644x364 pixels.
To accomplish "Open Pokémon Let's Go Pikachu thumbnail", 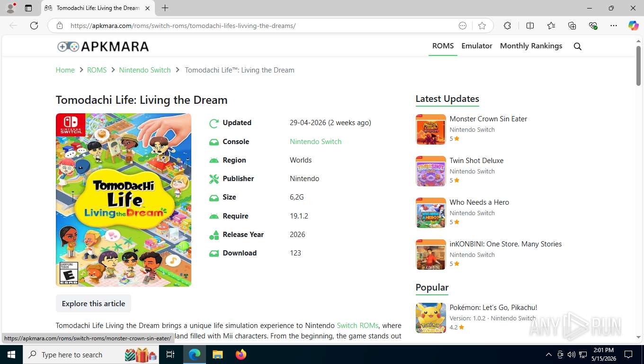I will click(x=431, y=318).
